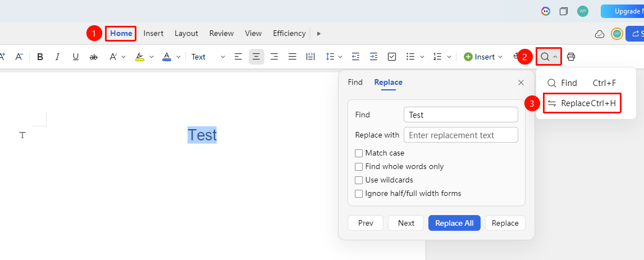Enable the Match case checkbox

pos(359,153)
